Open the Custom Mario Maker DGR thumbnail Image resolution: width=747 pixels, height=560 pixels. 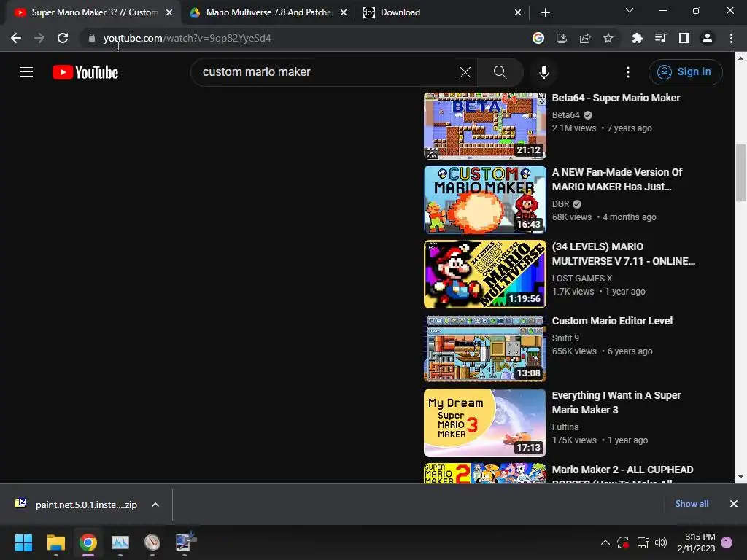tap(485, 200)
